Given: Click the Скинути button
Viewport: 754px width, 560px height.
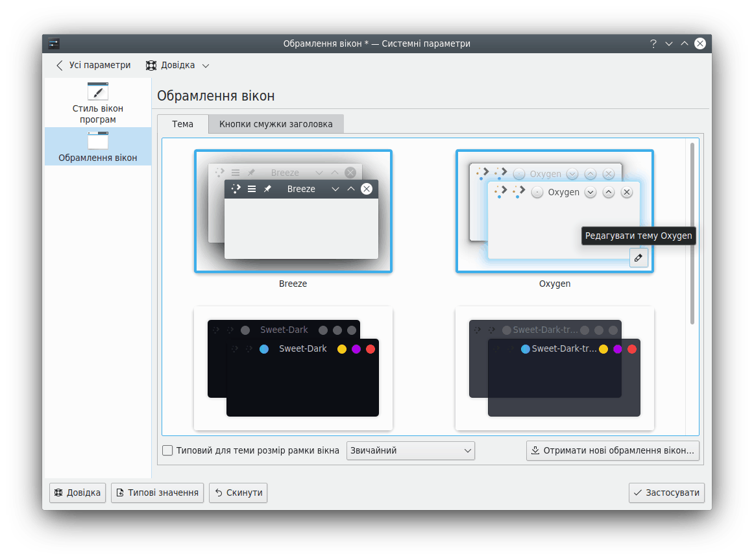Looking at the screenshot, I should coord(238,493).
